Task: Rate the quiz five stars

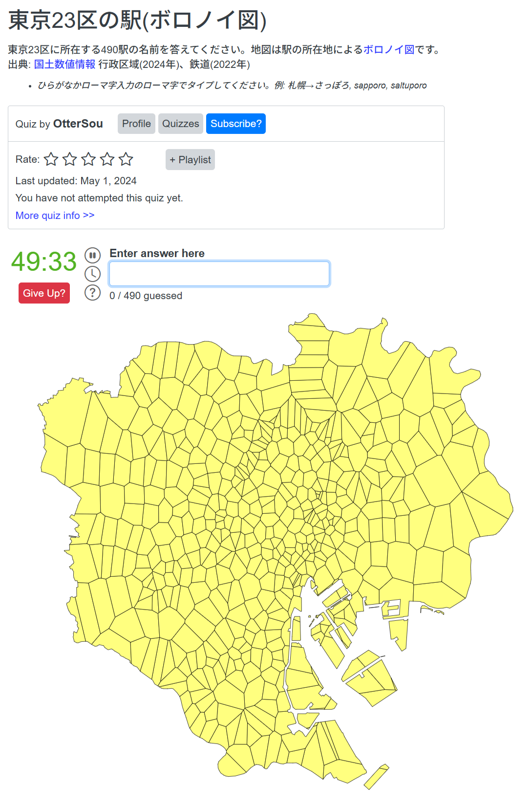Action: (126, 159)
